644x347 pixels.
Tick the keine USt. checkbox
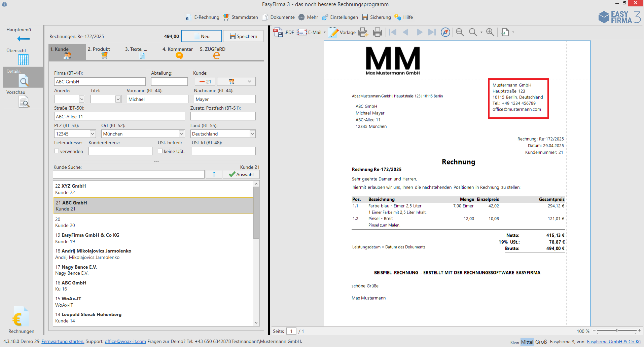click(160, 151)
